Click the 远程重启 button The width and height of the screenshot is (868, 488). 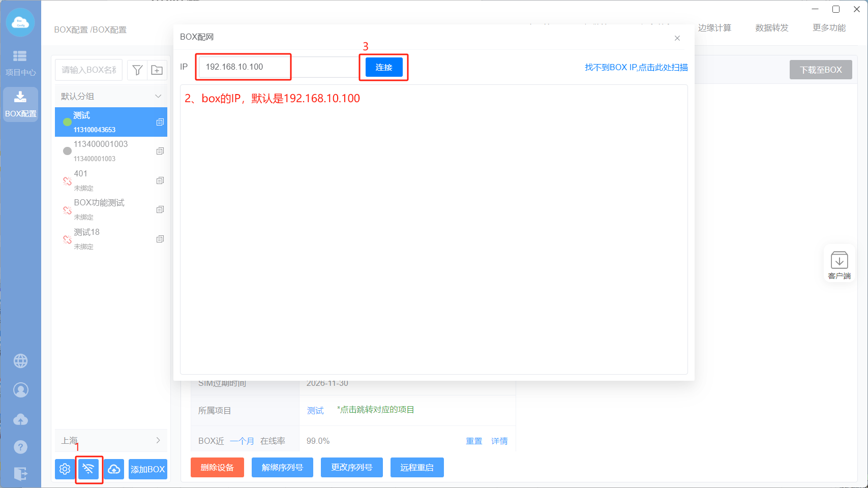(x=416, y=467)
